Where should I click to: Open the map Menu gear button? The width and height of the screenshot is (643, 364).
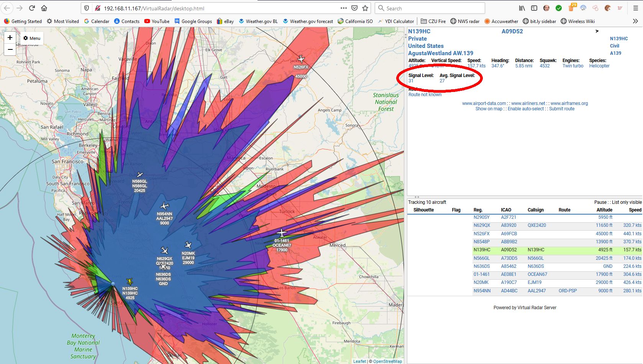[31, 38]
